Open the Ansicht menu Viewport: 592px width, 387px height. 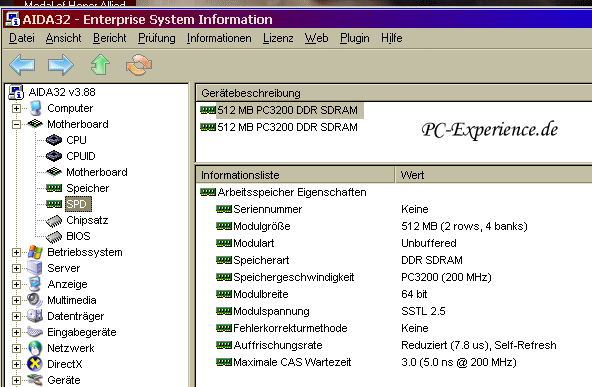point(63,38)
